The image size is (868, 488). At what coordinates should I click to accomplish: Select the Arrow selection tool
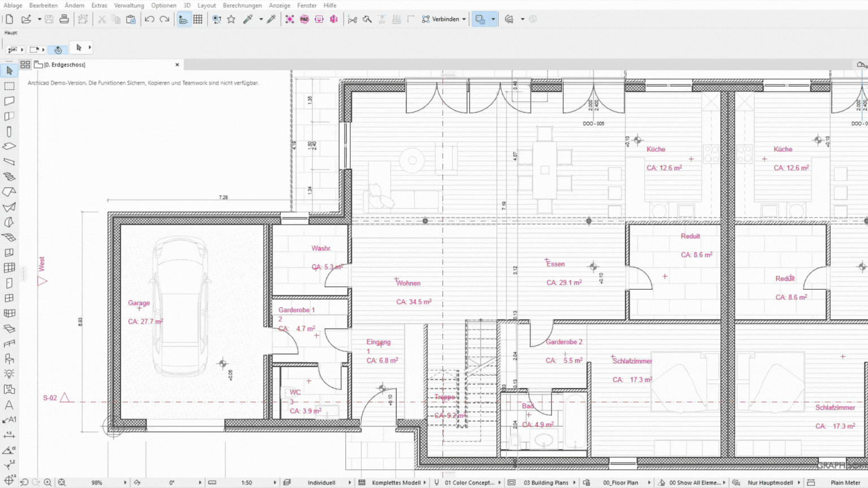click(x=9, y=71)
